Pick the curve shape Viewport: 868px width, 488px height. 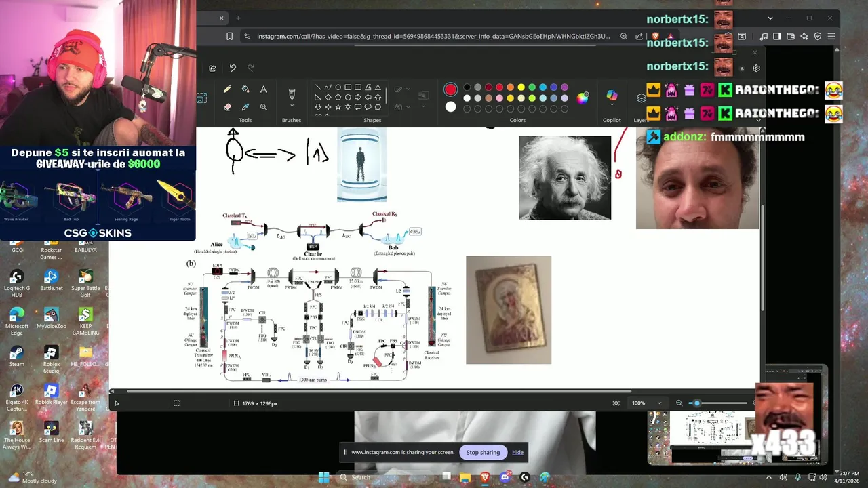(328, 87)
